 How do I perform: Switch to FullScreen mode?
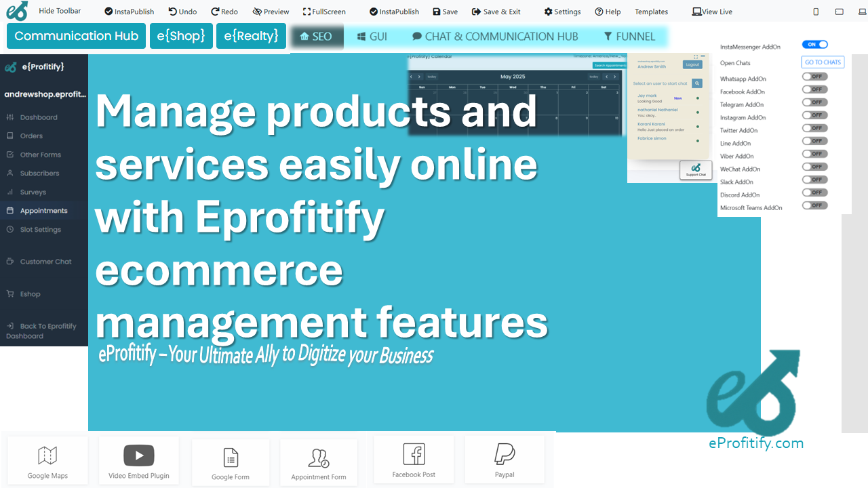tap(324, 12)
